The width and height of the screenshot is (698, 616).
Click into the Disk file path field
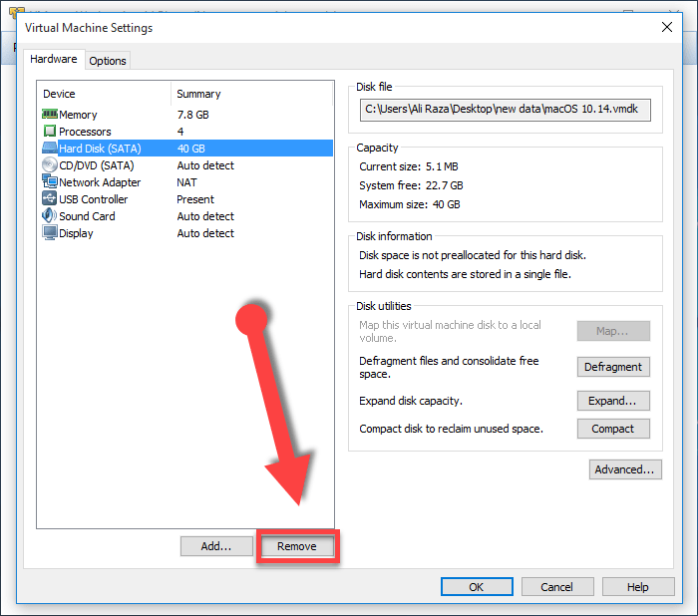(507, 109)
